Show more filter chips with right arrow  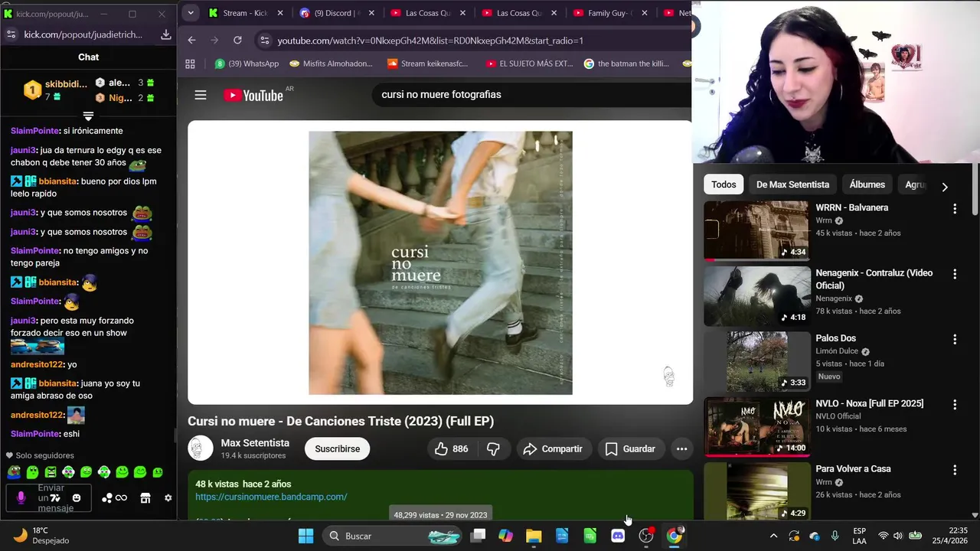point(945,187)
